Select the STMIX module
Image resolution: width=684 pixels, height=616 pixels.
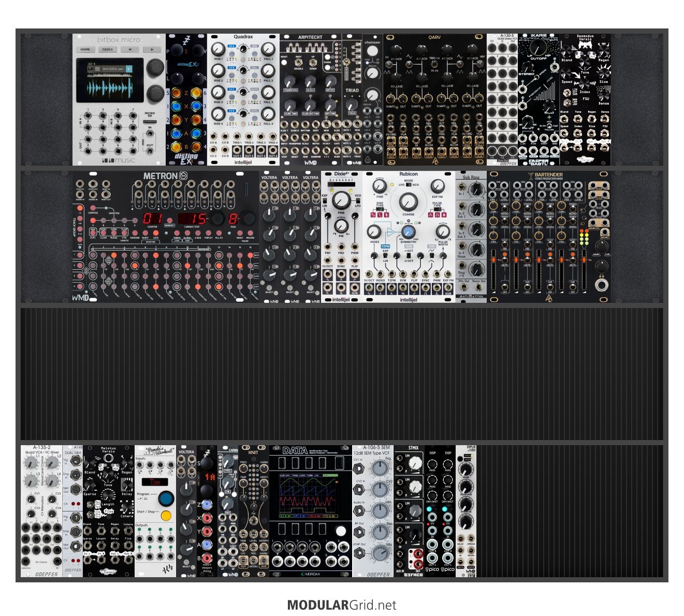click(409, 511)
